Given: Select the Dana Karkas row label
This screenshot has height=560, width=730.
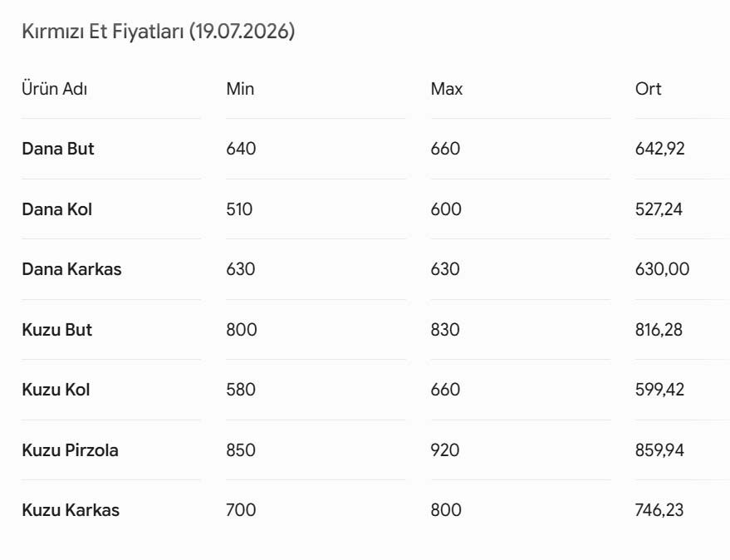Looking at the screenshot, I should pos(71,269).
